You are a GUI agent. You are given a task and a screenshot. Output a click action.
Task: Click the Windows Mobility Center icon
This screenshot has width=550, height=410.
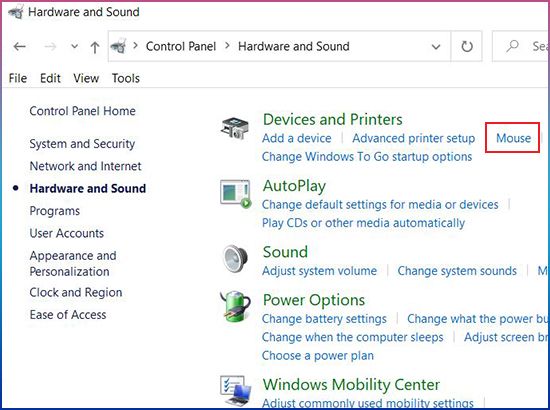[x=236, y=390]
